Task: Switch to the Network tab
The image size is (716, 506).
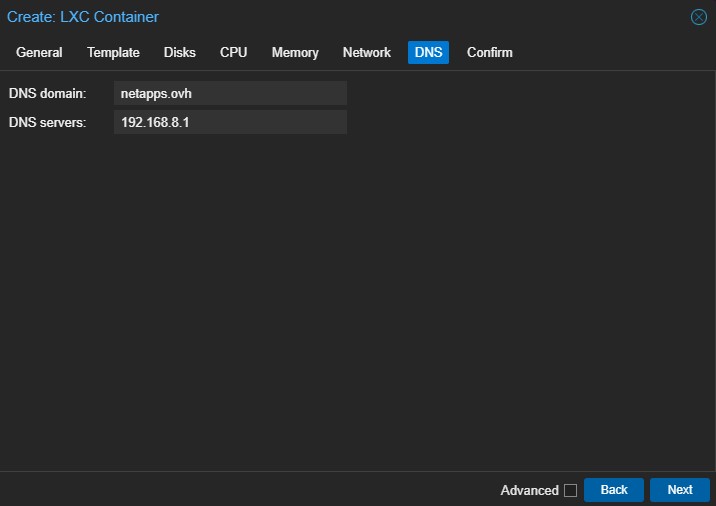Action: (366, 53)
